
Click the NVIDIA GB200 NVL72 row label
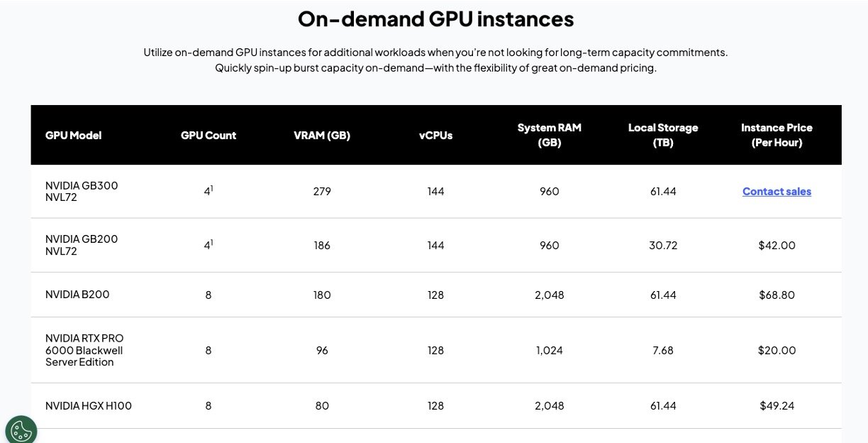(82, 245)
